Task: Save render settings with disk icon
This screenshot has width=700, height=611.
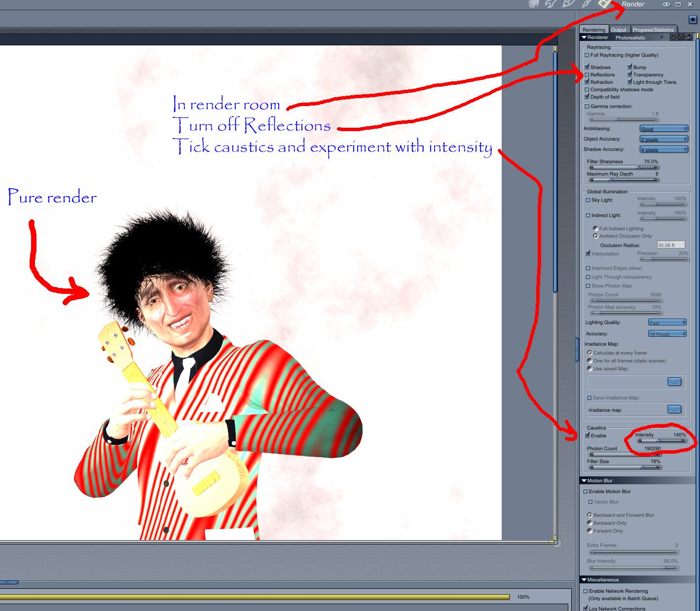Action: [x=681, y=37]
